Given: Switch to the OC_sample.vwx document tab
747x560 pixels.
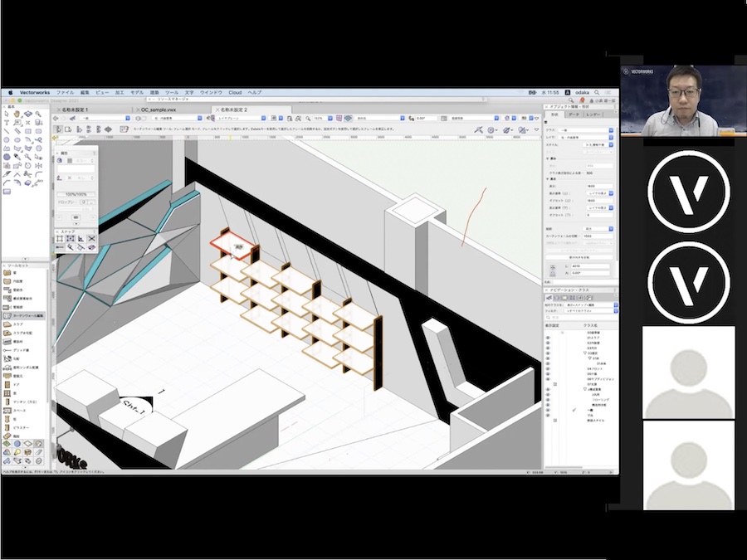Looking at the screenshot, I should point(159,110).
